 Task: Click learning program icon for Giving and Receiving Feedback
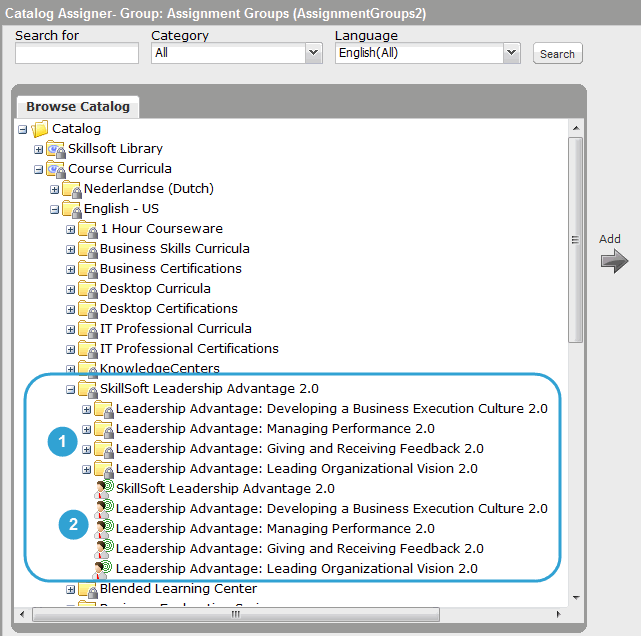tap(104, 549)
